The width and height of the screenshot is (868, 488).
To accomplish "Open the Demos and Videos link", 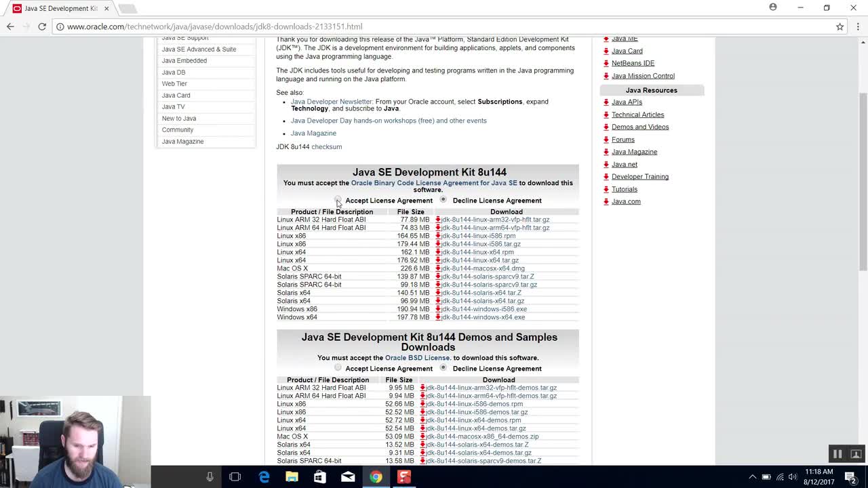I will pyautogui.click(x=640, y=127).
